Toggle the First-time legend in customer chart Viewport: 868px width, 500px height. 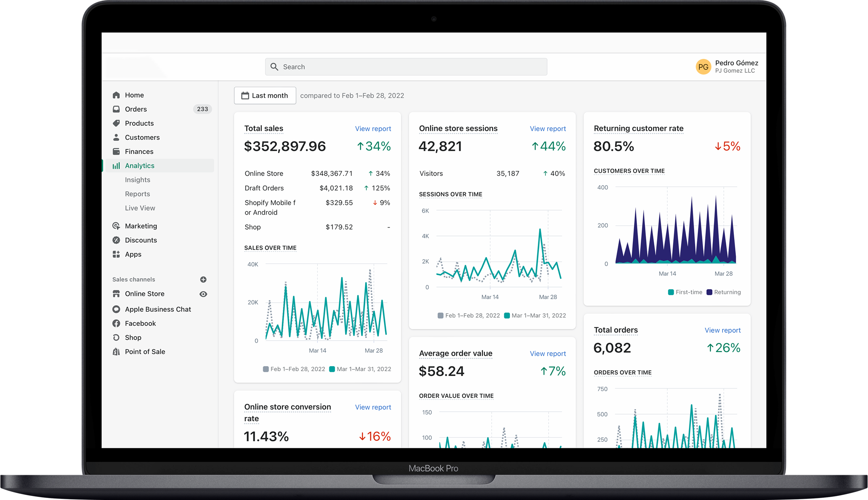[685, 292]
